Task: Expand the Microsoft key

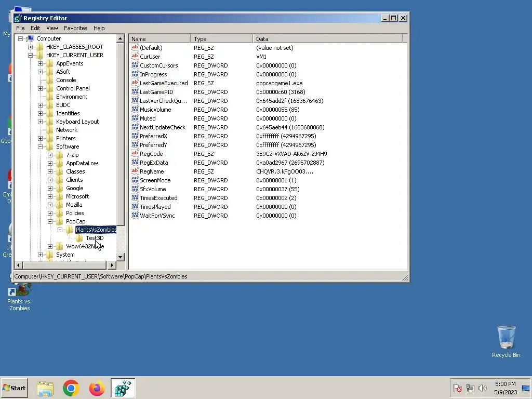Action: pyautogui.click(x=50, y=196)
